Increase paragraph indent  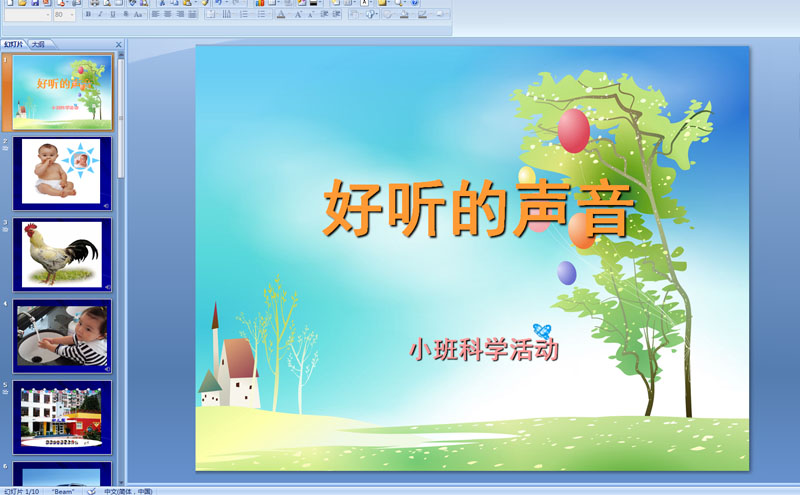click(x=336, y=14)
